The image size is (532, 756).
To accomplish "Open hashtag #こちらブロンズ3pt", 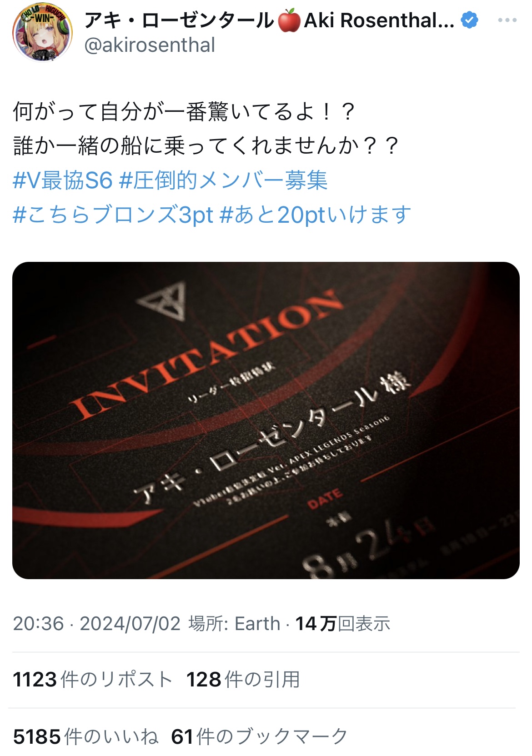I will pos(113,215).
